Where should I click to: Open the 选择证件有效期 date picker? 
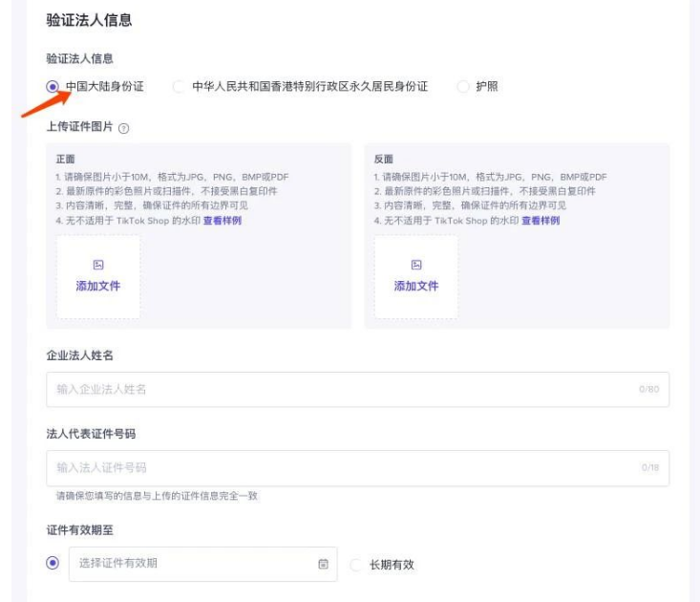[191, 564]
